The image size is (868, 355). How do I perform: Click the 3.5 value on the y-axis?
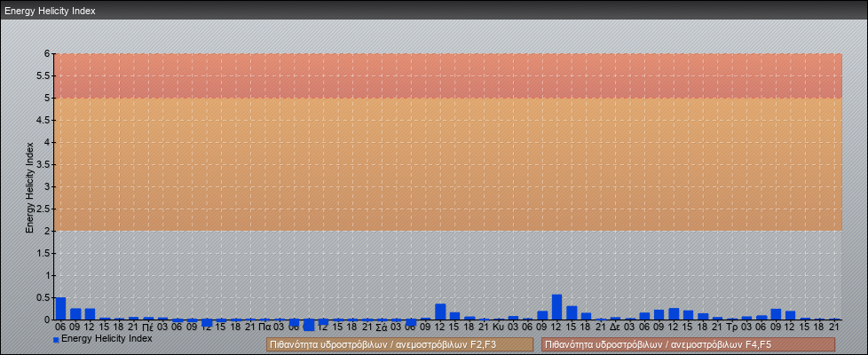click(43, 164)
